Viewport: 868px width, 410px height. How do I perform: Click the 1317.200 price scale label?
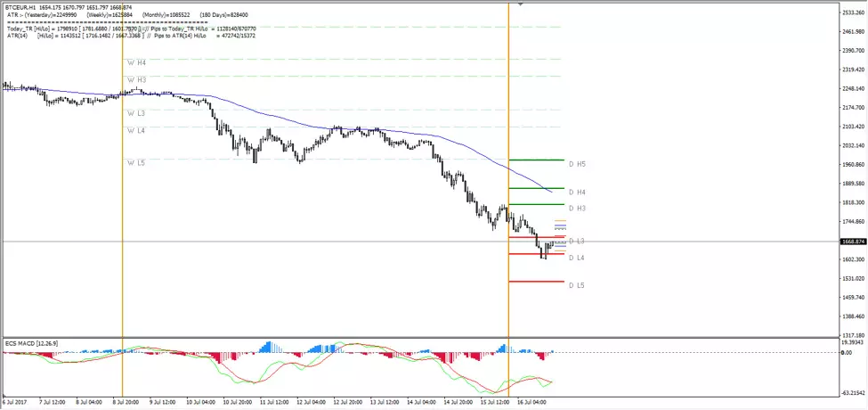(x=853, y=335)
